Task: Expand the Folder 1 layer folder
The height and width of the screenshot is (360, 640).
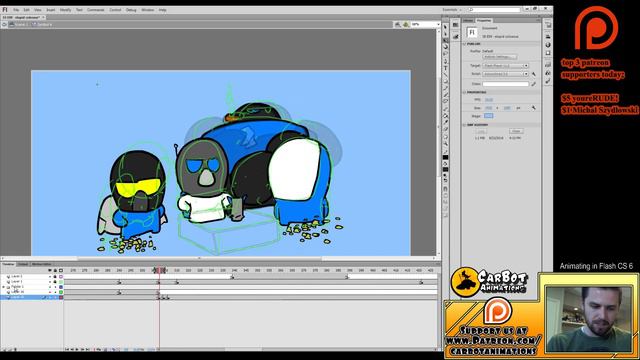Action: (3, 287)
